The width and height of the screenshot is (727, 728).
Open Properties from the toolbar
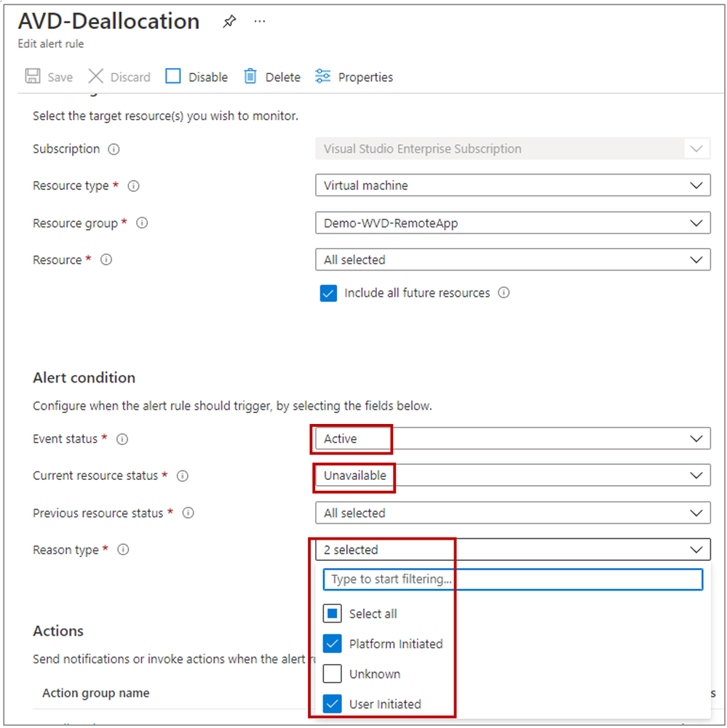click(x=354, y=76)
